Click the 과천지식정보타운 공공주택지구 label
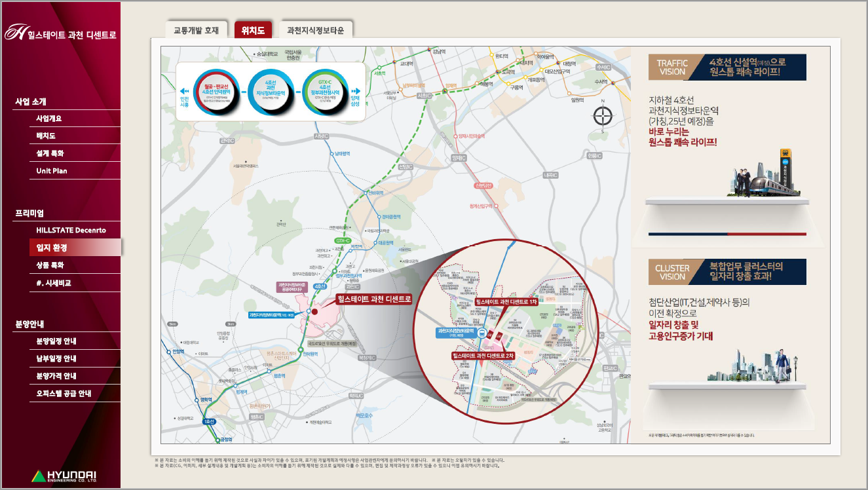The height and width of the screenshot is (490, 868). point(292,288)
